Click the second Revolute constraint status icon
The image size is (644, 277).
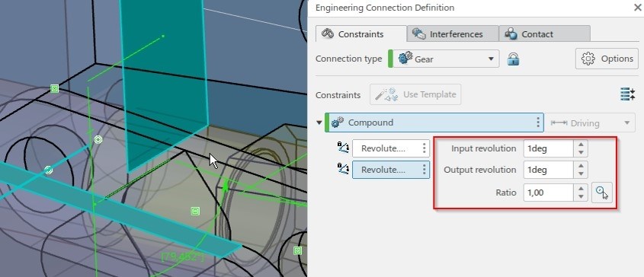click(x=343, y=169)
